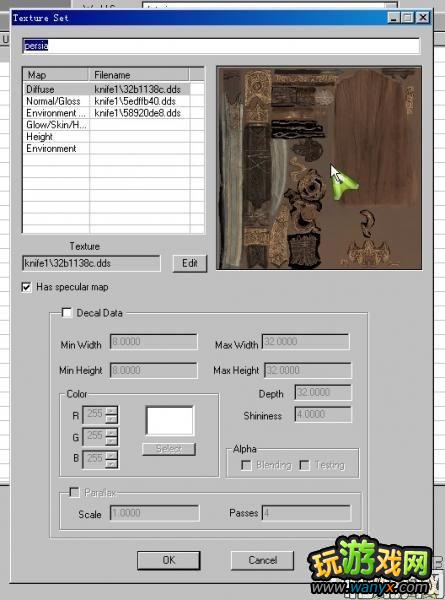Select the Height map row
Screen dimensions: 445x600
click(107, 137)
